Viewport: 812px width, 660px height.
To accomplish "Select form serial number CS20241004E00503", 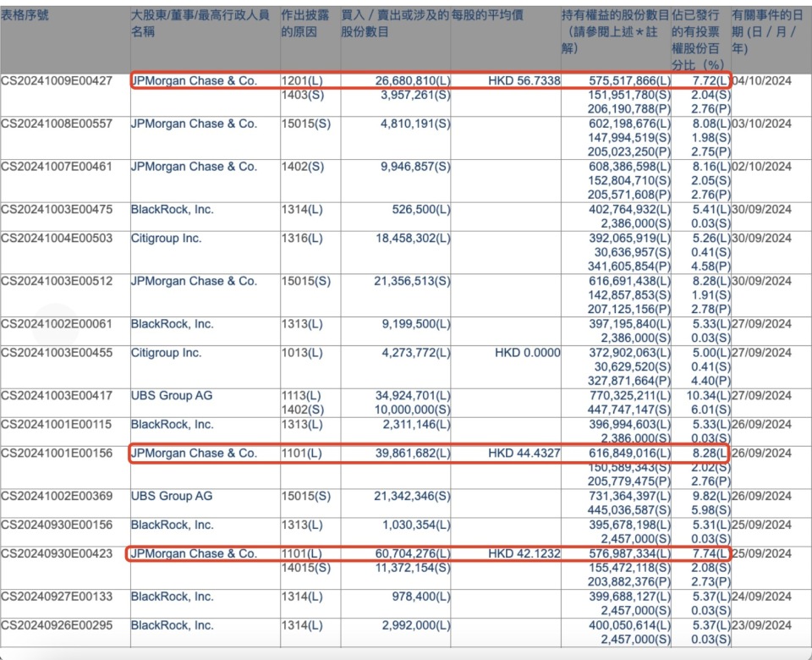I will coord(57,239).
